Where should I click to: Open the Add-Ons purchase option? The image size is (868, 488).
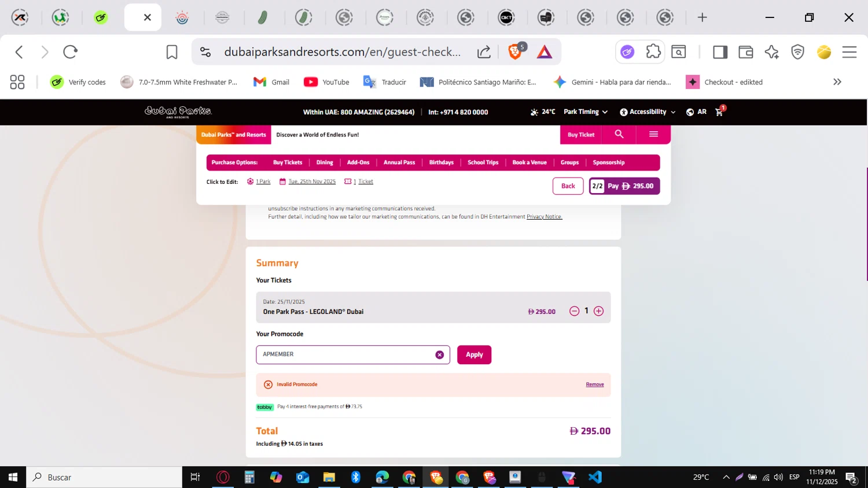tap(358, 162)
